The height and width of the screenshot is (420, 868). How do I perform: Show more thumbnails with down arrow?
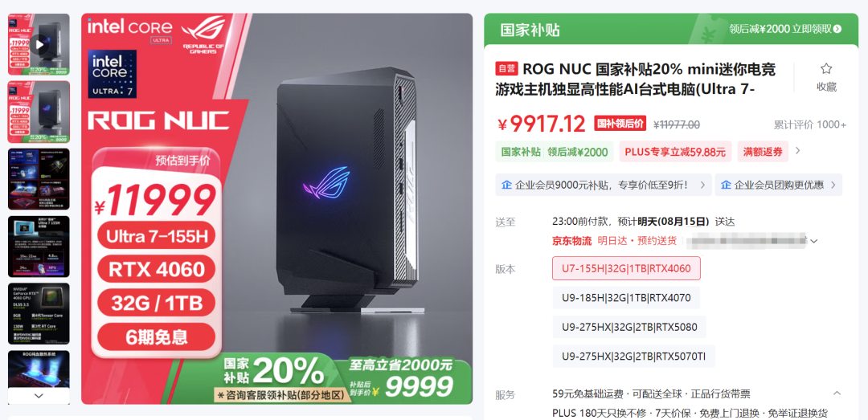click(39, 396)
